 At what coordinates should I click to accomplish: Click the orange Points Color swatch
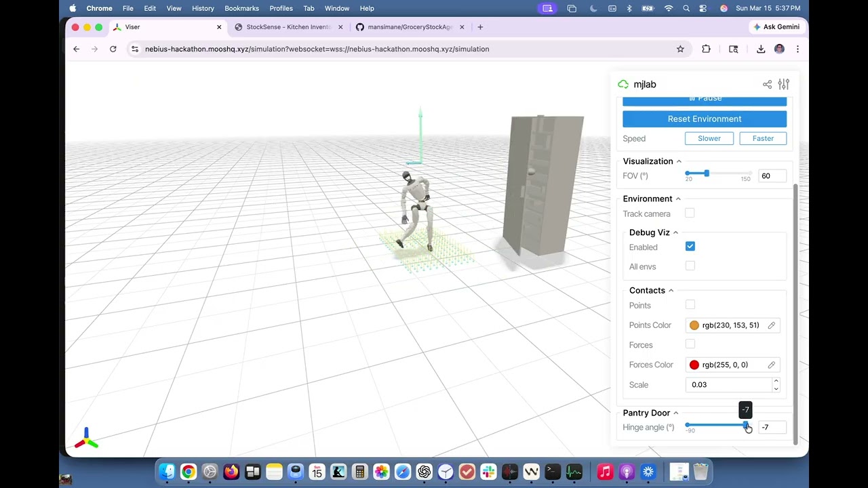pyautogui.click(x=694, y=325)
